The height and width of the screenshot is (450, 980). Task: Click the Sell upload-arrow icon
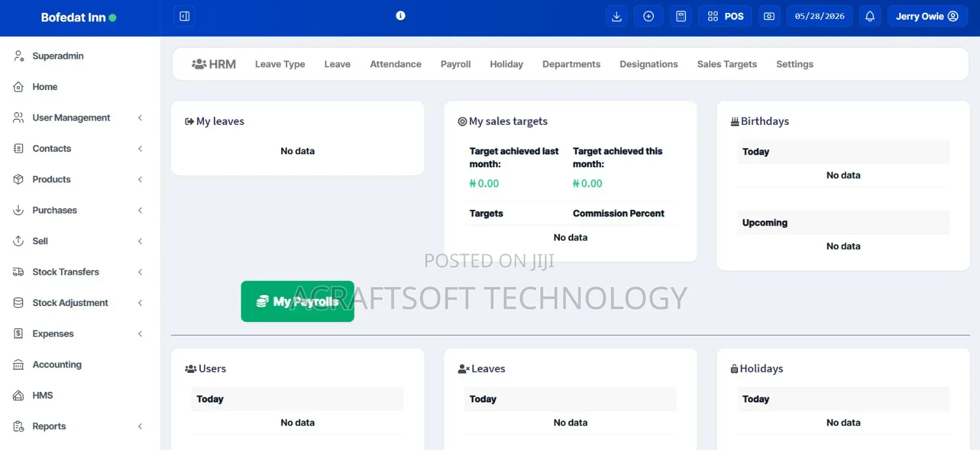(x=19, y=241)
